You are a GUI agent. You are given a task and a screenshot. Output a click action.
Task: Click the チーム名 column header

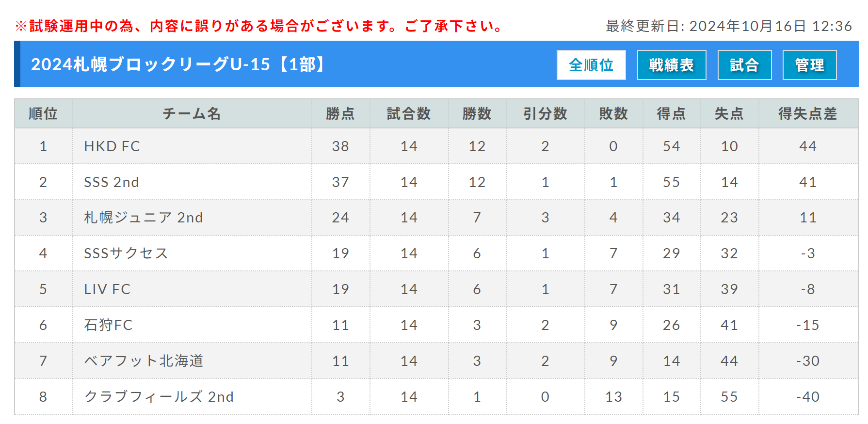coord(192,114)
